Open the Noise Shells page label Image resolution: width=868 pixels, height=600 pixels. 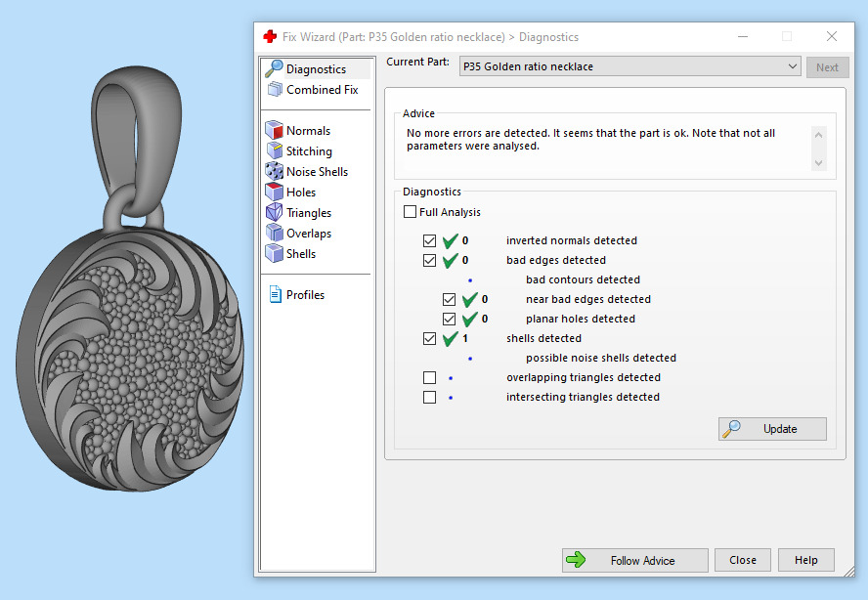318,172
